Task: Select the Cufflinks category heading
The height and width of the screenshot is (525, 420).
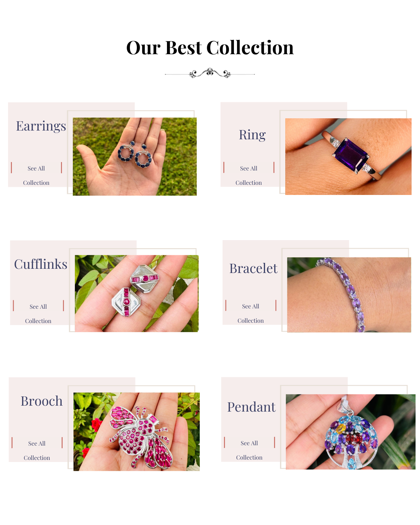Action: tap(41, 264)
